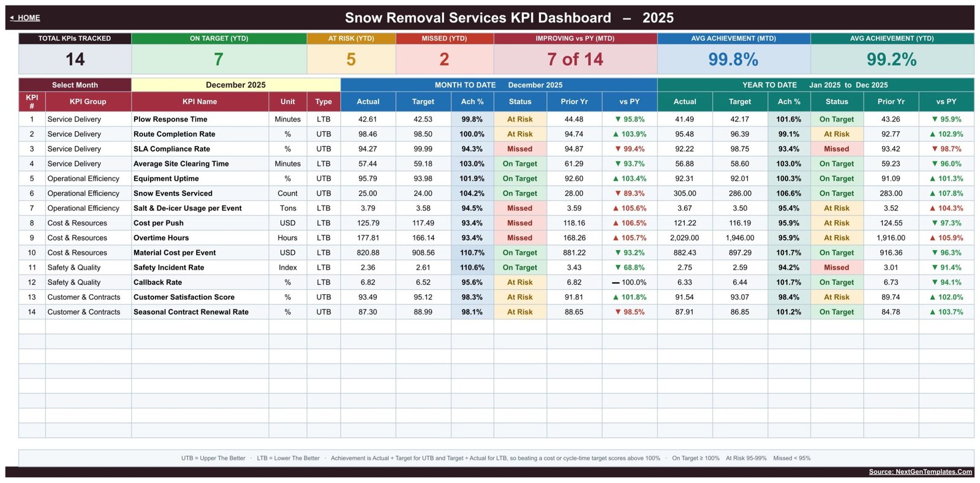This screenshot has height=483, width=980.
Task: Select the Average Site Clearing Time cell
Action: (200, 164)
